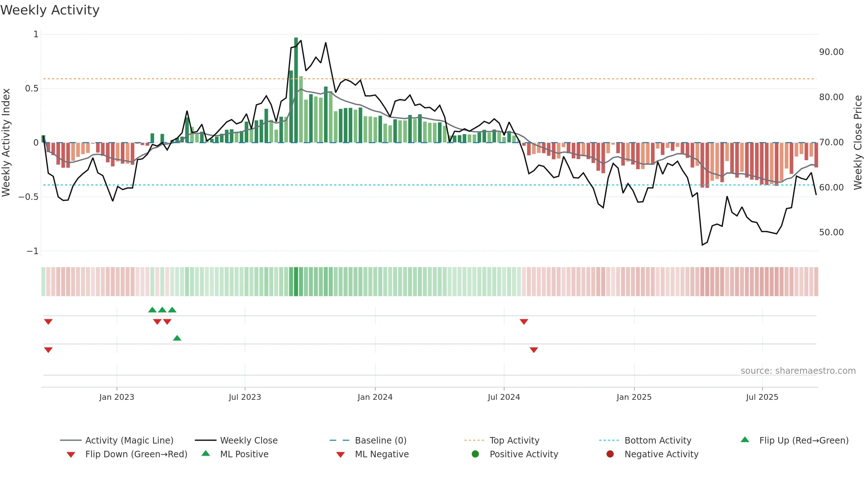The image size is (868, 488).
Task: Click the Jan 2023 axis label
Action: pos(117,397)
